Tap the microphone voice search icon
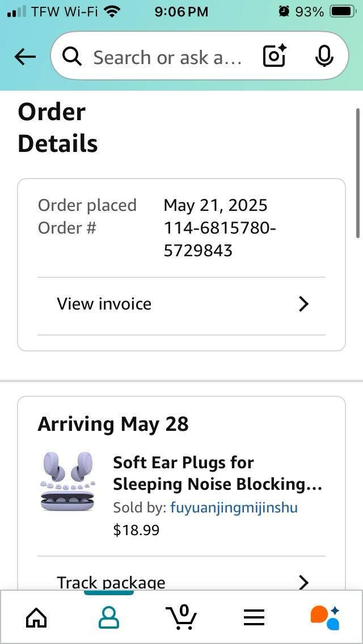Screen dimensions: 363x644 click(324, 57)
